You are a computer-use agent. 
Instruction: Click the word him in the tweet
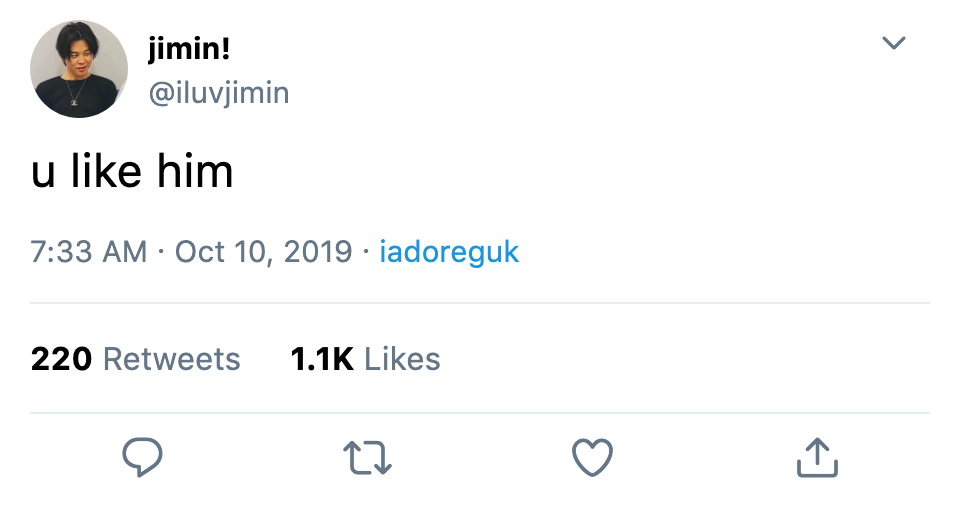195,171
